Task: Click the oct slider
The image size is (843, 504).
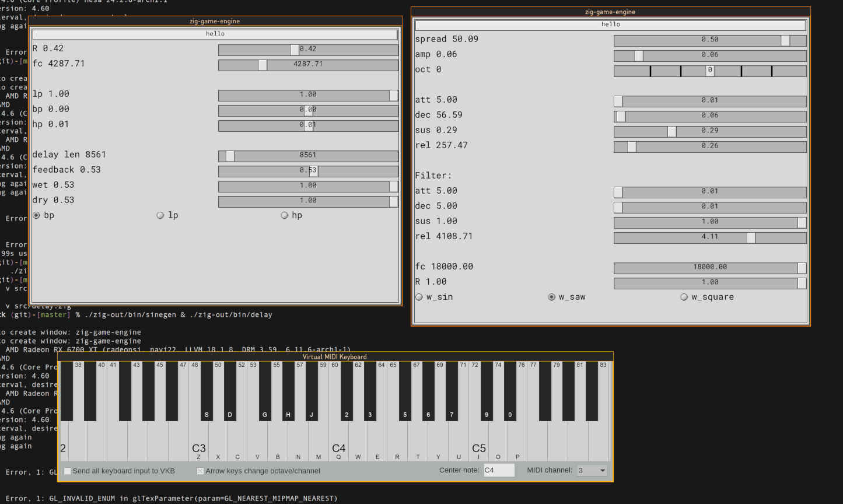Action: pyautogui.click(x=710, y=71)
